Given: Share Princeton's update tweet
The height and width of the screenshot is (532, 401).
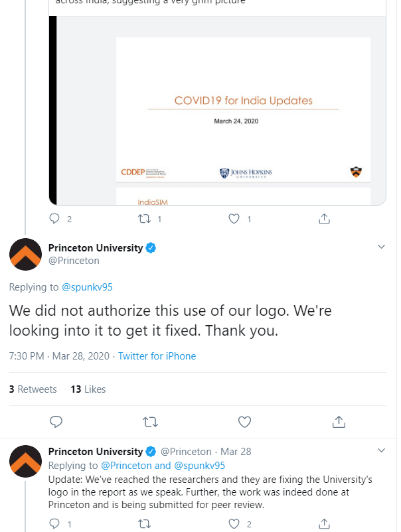Looking at the screenshot, I should [x=324, y=524].
